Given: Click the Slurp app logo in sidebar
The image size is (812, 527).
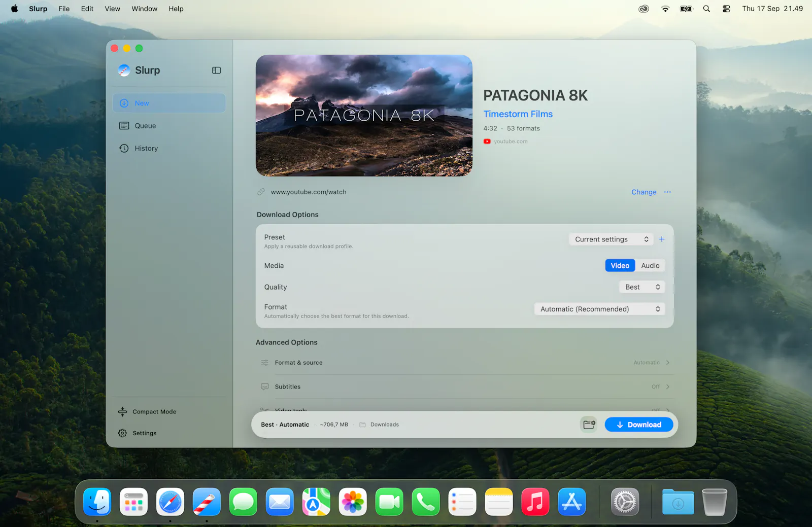Looking at the screenshot, I should (124, 71).
